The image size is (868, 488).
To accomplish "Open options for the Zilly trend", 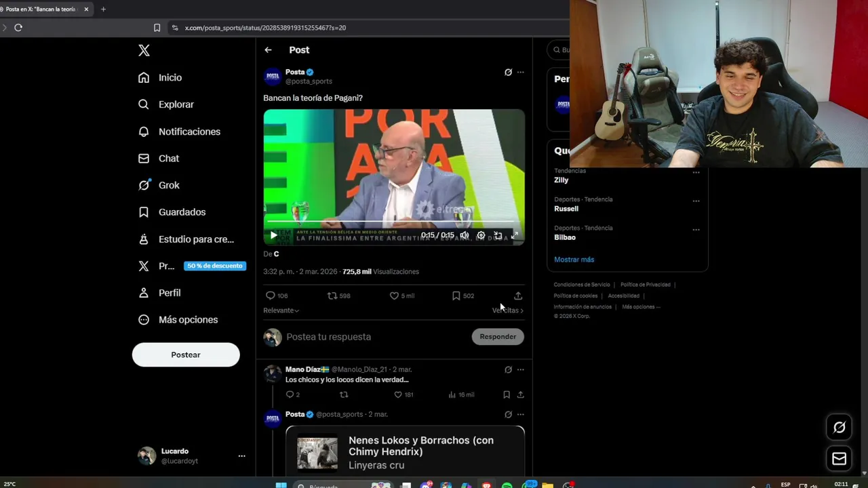I will (x=696, y=172).
